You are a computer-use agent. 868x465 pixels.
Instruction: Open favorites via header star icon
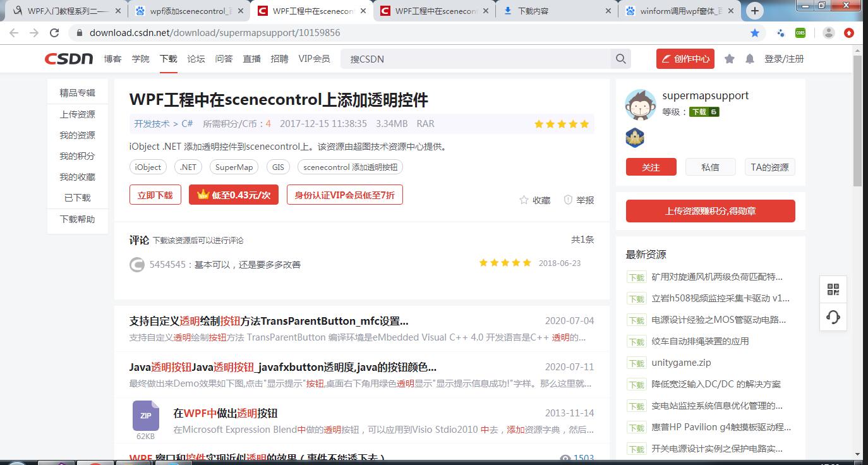pyautogui.click(x=729, y=59)
